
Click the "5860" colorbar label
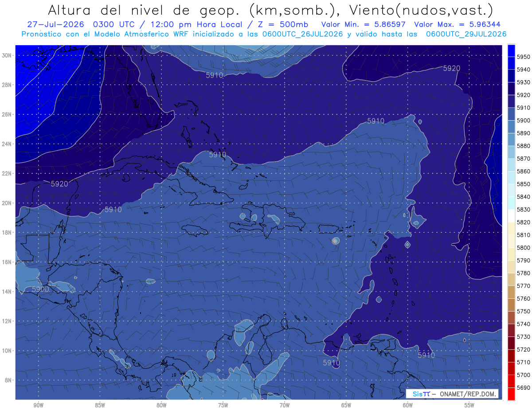[524, 171]
